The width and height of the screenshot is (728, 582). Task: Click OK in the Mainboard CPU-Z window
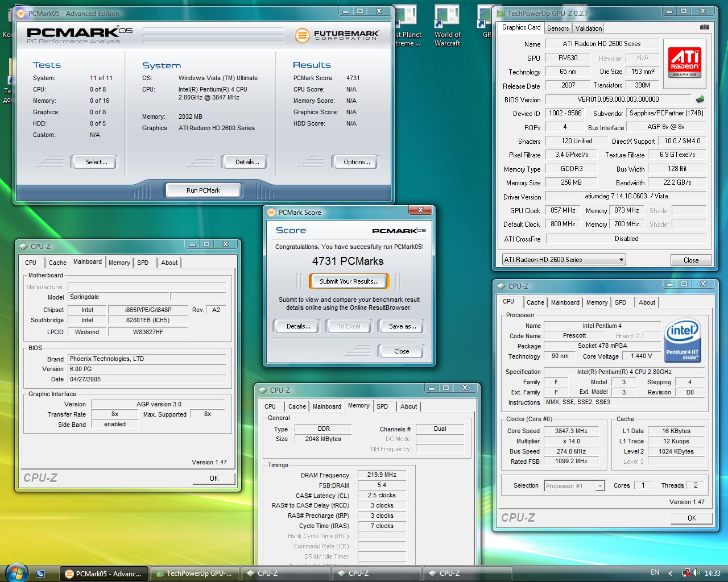click(x=214, y=479)
